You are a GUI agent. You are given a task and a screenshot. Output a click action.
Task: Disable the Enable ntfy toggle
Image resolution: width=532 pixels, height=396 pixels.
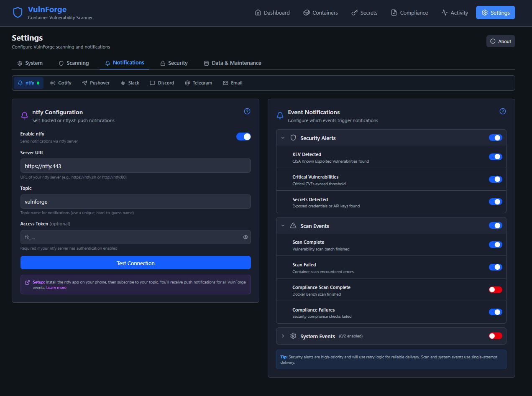click(x=243, y=137)
